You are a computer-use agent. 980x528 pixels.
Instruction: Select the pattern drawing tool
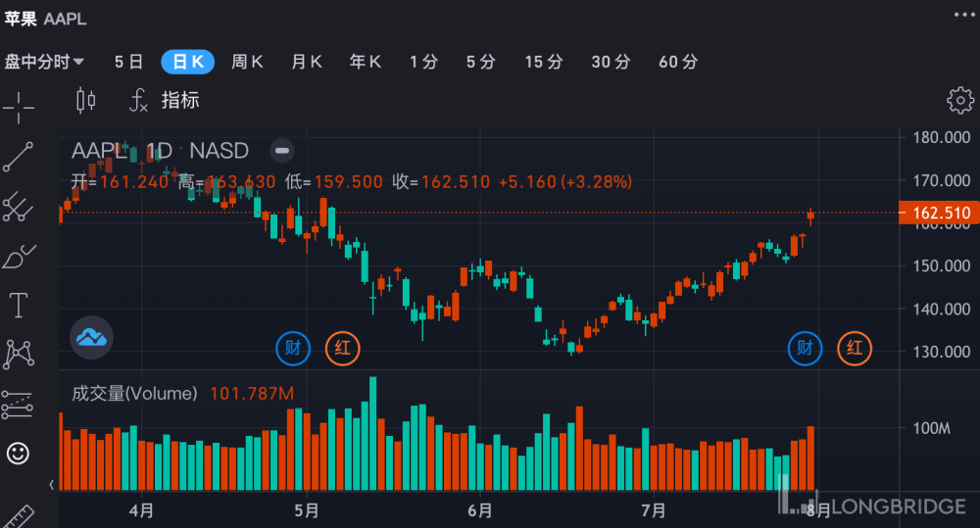[19, 354]
